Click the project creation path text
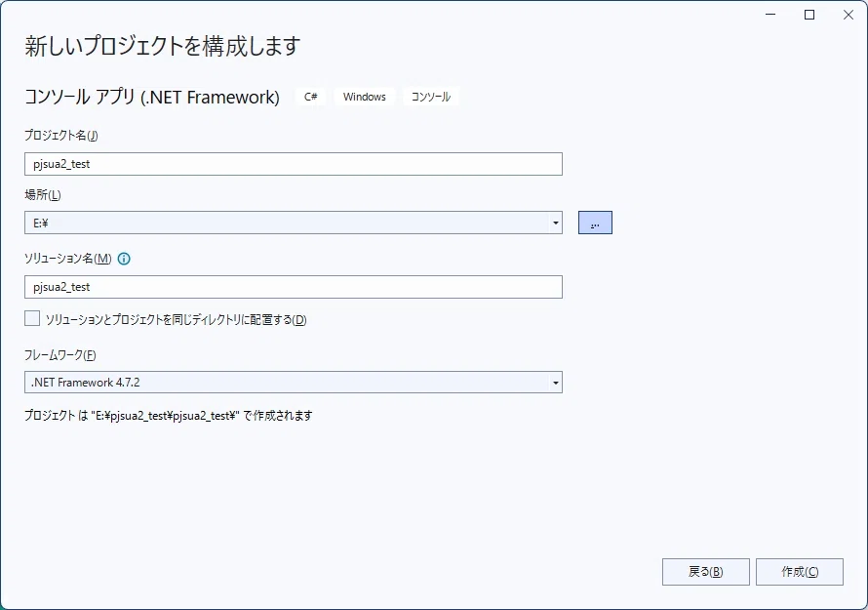868x610 pixels. tap(169, 416)
